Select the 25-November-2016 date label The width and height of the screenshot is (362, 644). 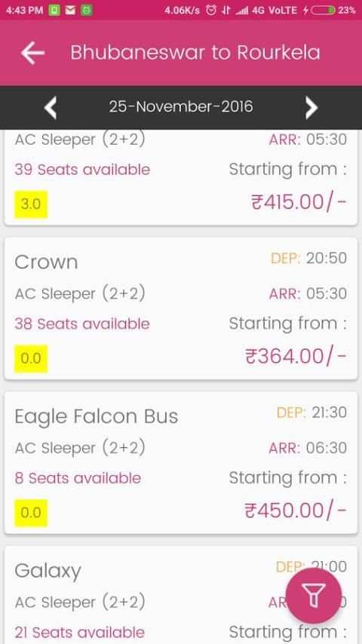[x=181, y=107]
